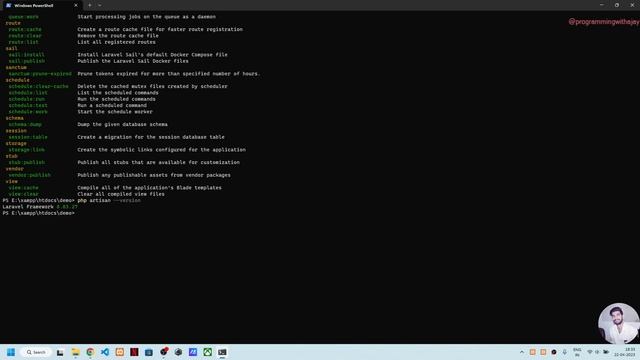Screen dimensions: 640x360
Task: Click the session:table command
Action: [x=28, y=137]
